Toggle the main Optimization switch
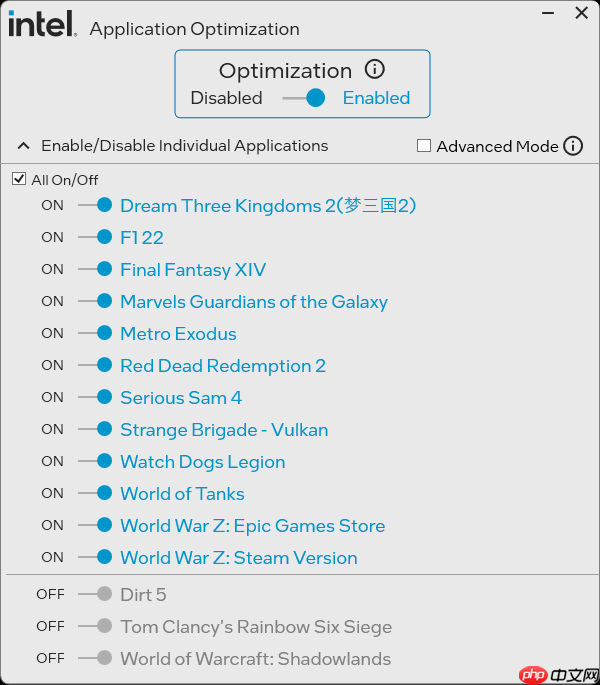This screenshot has width=600, height=685. [x=304, y=98]
